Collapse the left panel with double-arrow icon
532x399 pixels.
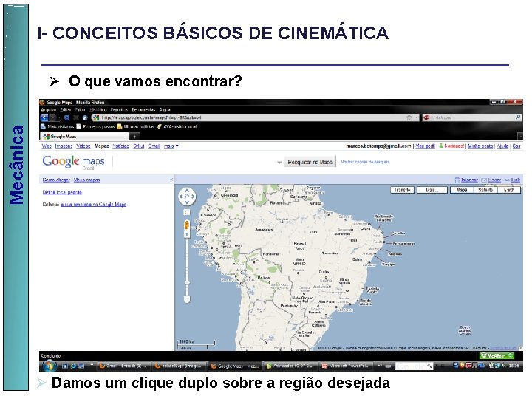pos(171,180)
